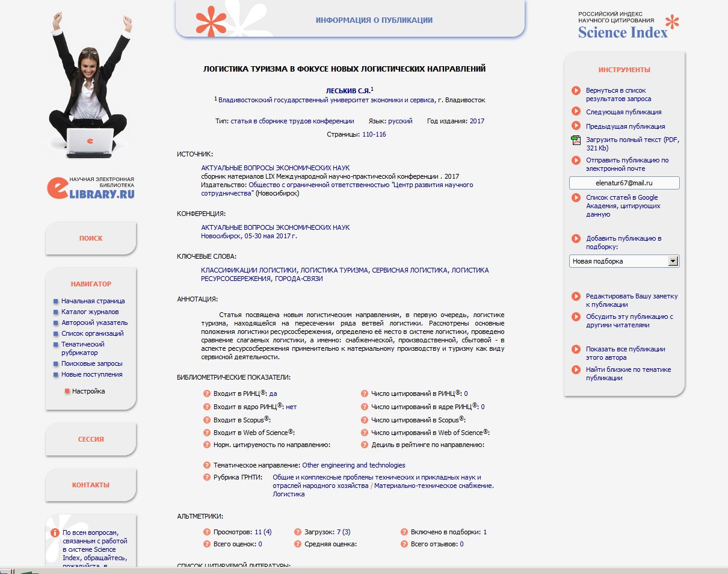
Task: Click arrow icon beside 'Обсудить эту публикацию'
Action: pos(576,317)
